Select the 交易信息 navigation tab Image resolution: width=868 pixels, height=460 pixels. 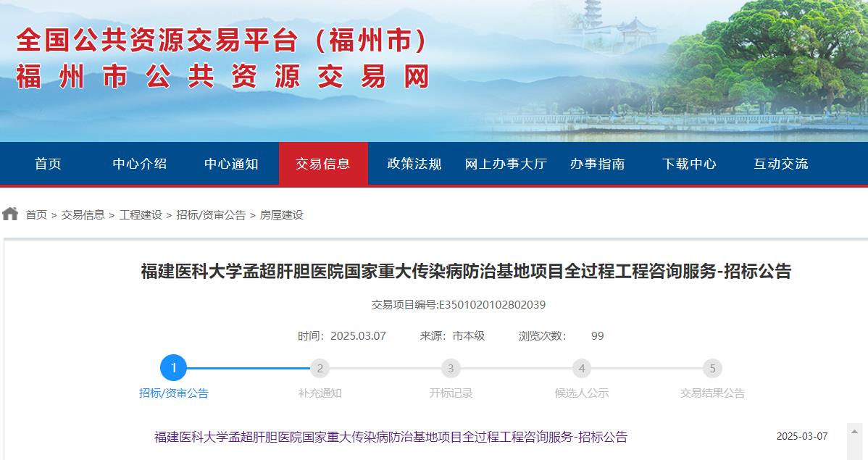coord(323,164)
